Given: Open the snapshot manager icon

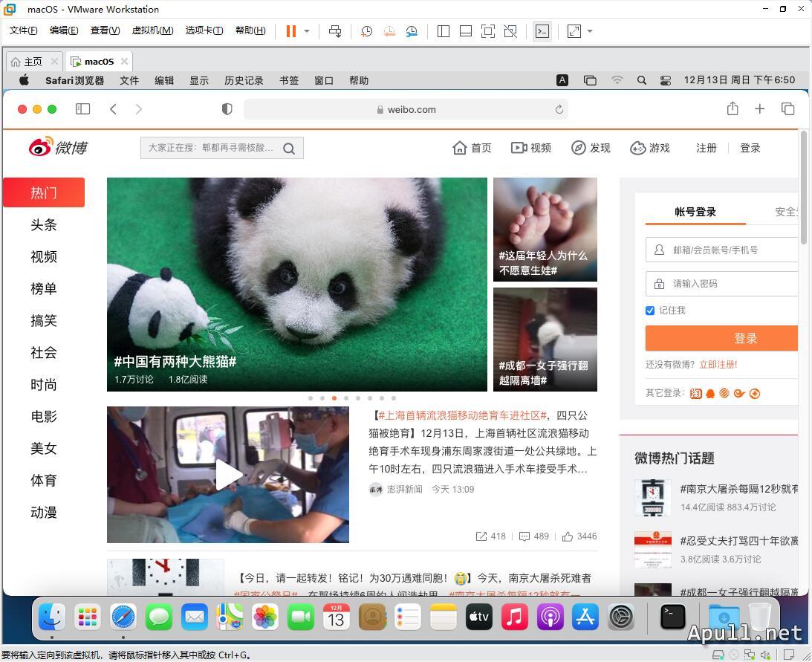Looking at the screenshot, I should point(412,31).
